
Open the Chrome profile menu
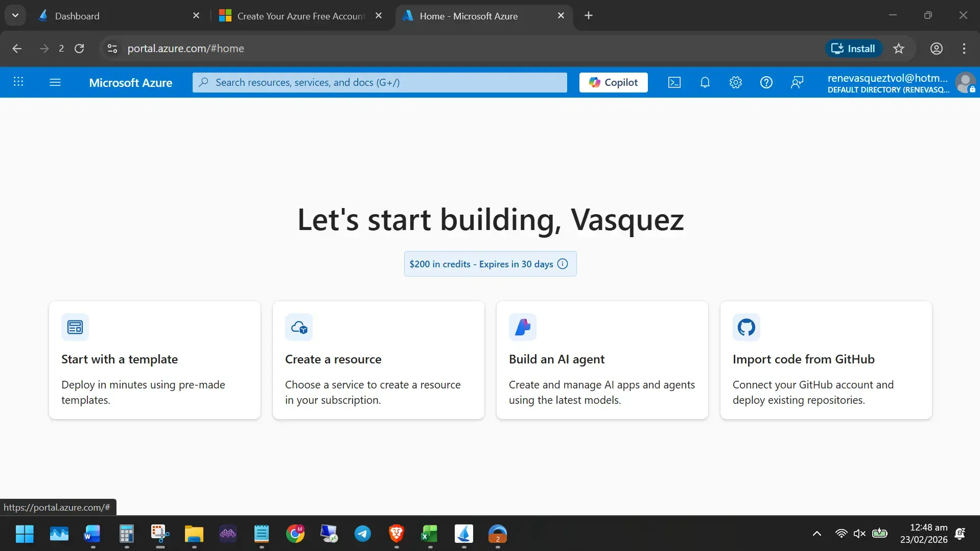(937, 49)
